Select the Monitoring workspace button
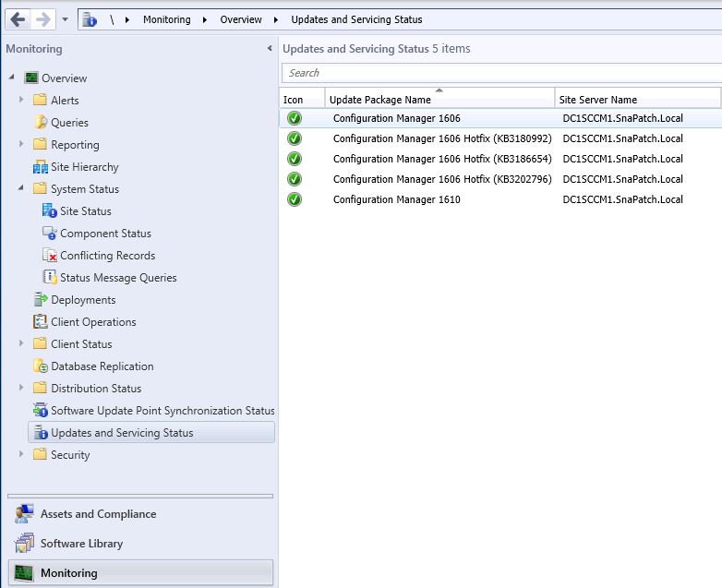Image resolution: width=722 pixels, height=588 pixels. (x=140, y=573)
